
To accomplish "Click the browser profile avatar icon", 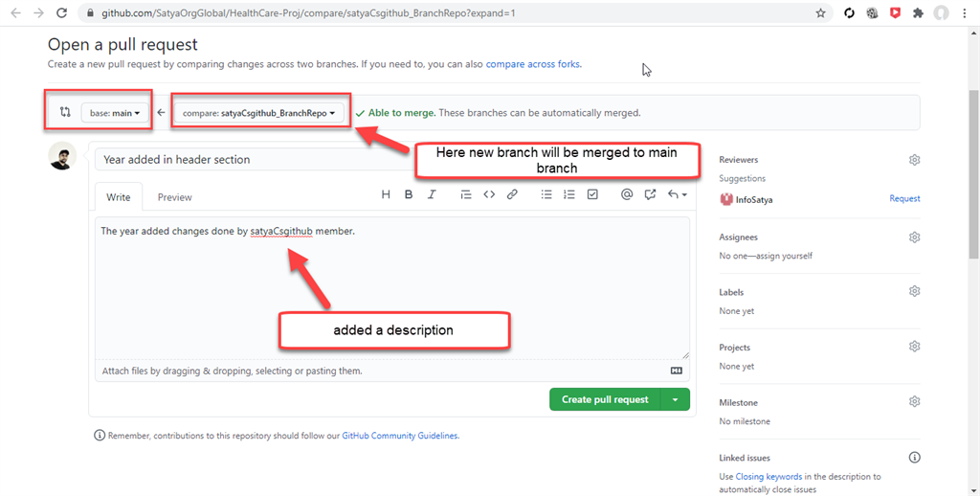I will pyautogui.click(x=942, y=13).
